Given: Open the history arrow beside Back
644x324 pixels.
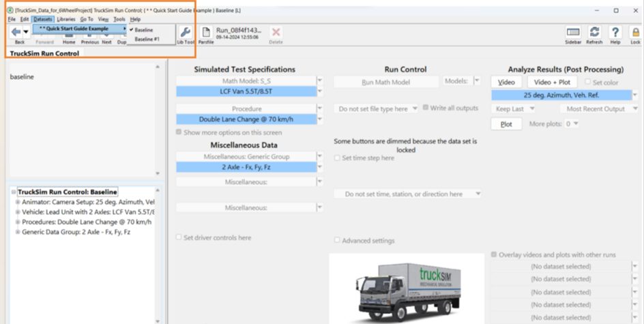Looking at the screenshot, I should click(x=26, y=32).
